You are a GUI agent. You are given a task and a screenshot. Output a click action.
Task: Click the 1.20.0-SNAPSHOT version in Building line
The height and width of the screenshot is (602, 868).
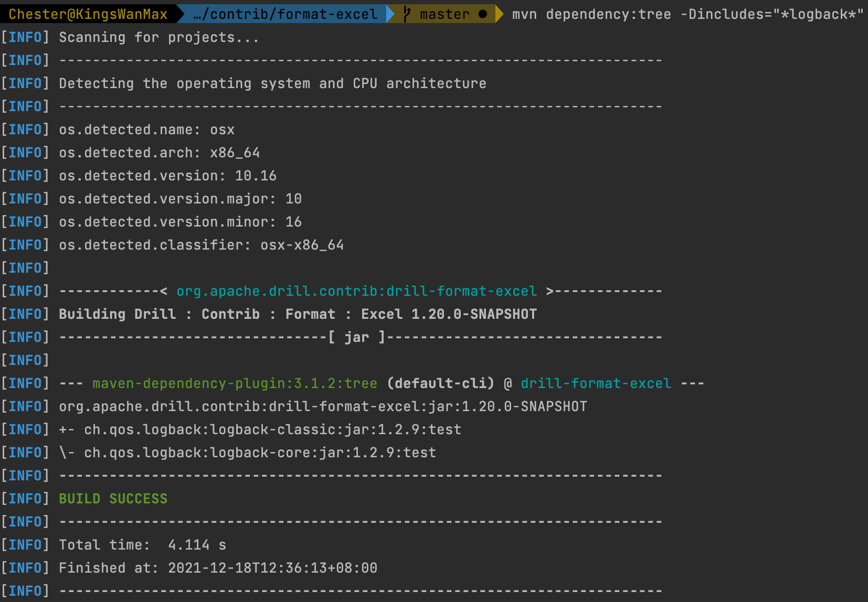[474, 314]
